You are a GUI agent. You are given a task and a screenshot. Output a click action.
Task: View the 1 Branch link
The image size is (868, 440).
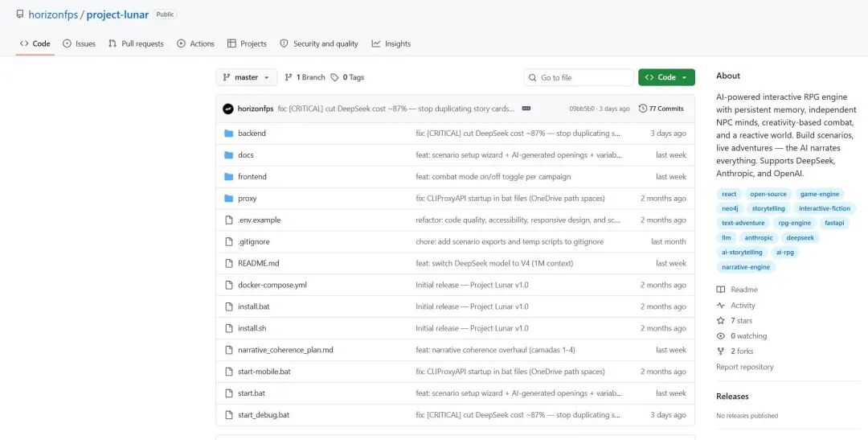pyautogui.click(x=305, y=77)
